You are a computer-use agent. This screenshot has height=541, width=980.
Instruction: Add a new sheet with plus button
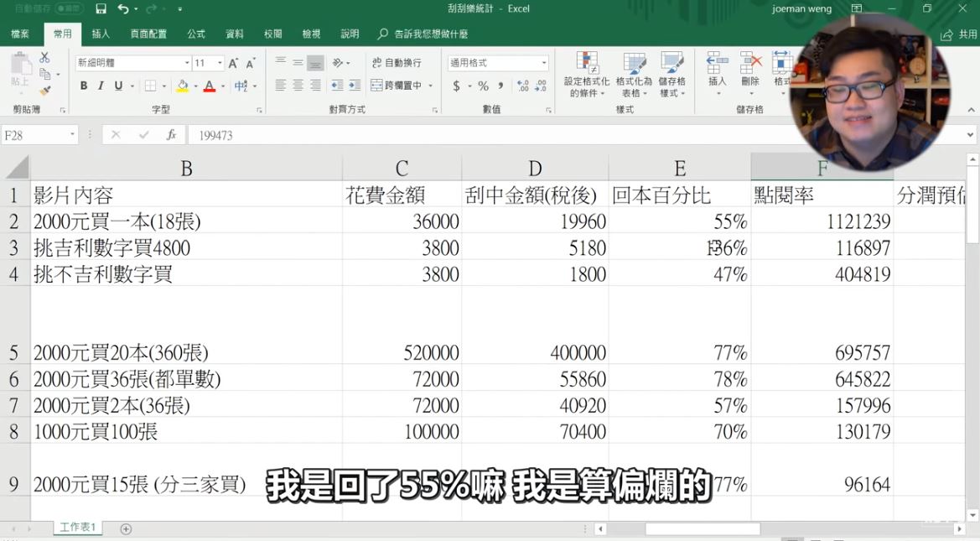coord(126,528)
